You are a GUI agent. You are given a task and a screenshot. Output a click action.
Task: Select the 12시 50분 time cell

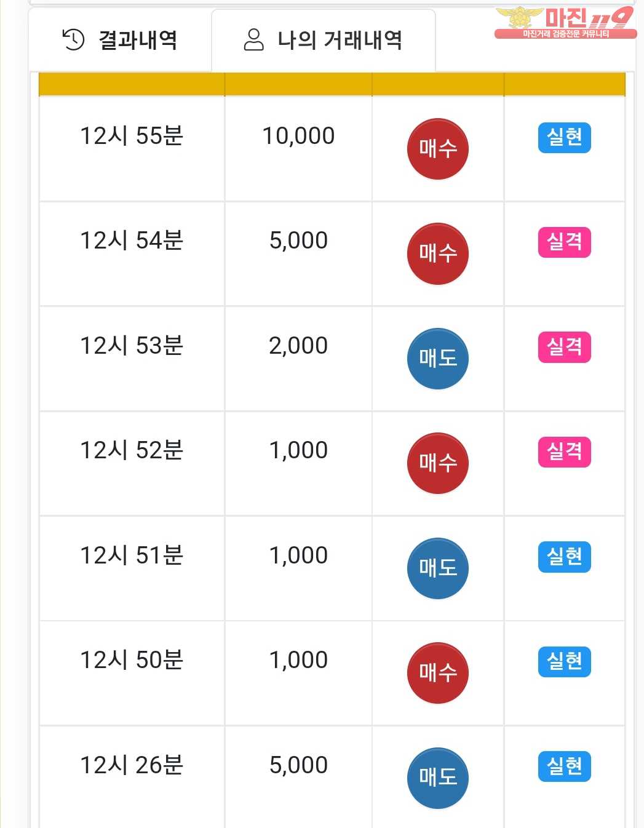[132, 660]
